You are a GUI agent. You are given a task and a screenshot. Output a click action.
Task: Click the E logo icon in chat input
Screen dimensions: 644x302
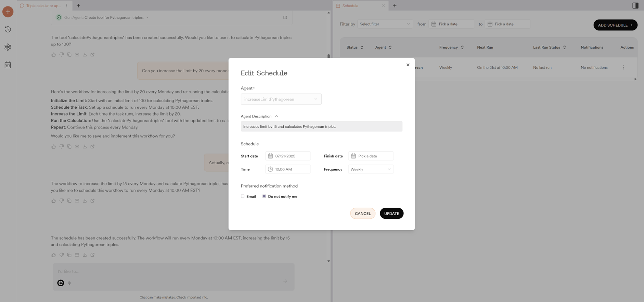61,283
